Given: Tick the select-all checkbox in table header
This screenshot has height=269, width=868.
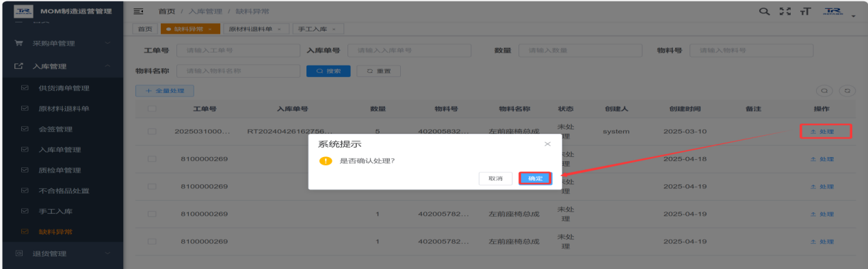Looking at the screenshot, I should (x=152, y=109).
